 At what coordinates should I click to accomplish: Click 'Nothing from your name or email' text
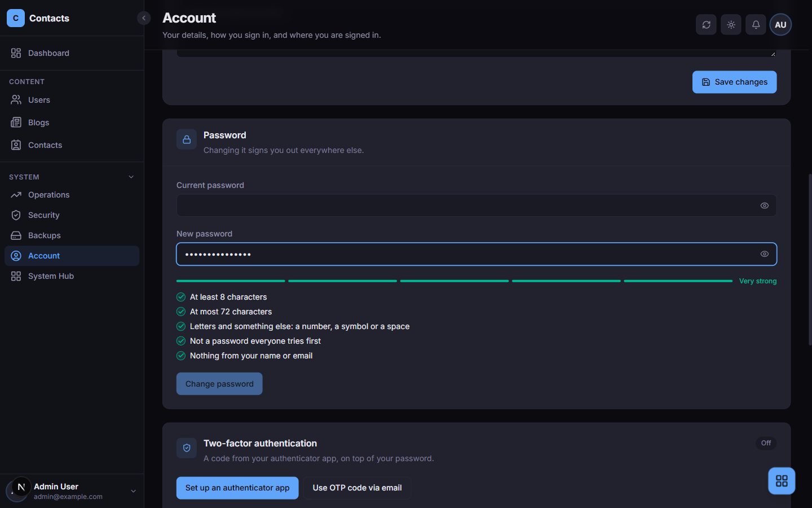pyautogui.click(x=251, y=356)
